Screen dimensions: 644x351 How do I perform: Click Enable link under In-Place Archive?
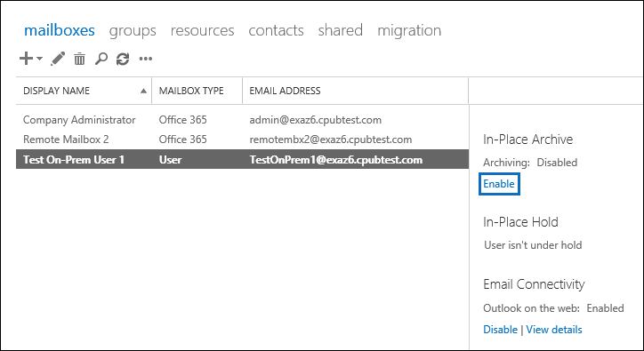click(x=499, y=184)
